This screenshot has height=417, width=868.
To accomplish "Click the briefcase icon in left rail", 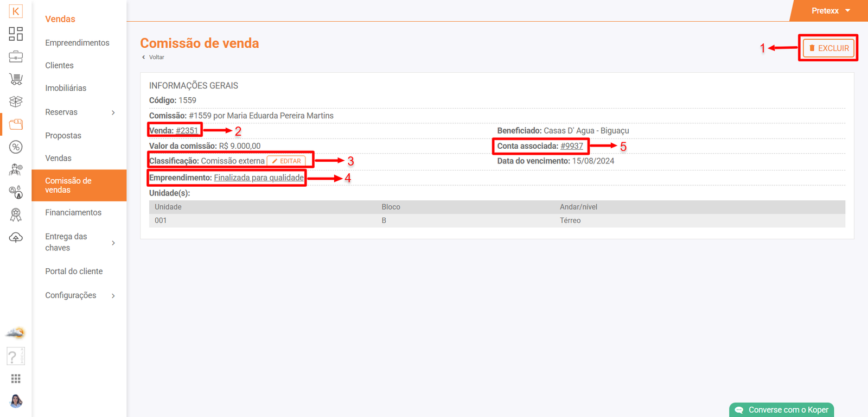I will click(x=16, y=56).
